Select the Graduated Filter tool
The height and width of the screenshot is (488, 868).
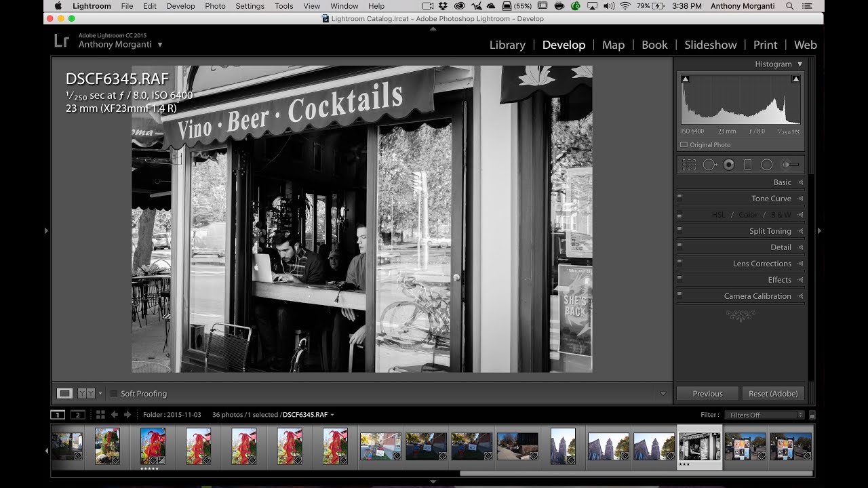748,165
